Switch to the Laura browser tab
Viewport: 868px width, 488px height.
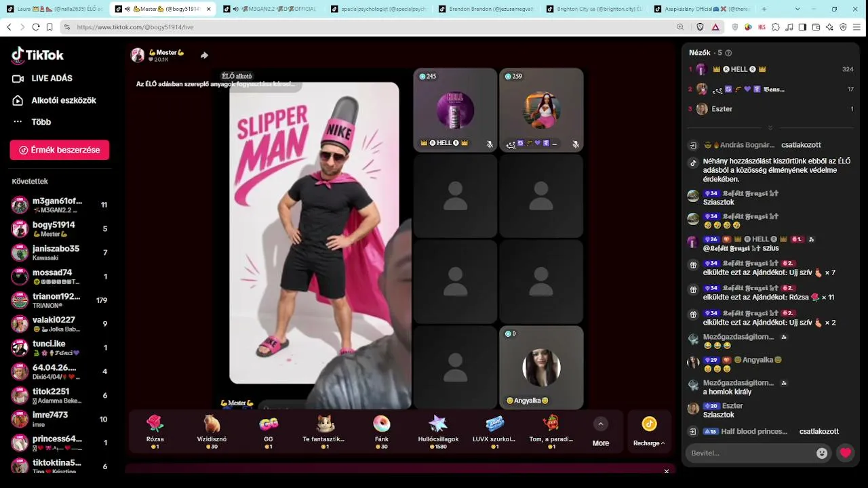(x=54, y=9)
